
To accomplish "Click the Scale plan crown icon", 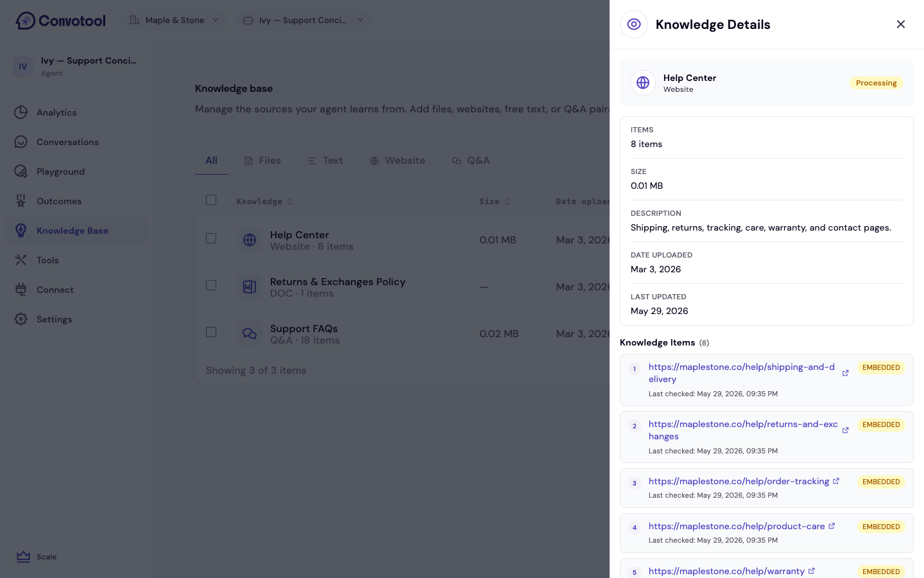I will [24, 557].
